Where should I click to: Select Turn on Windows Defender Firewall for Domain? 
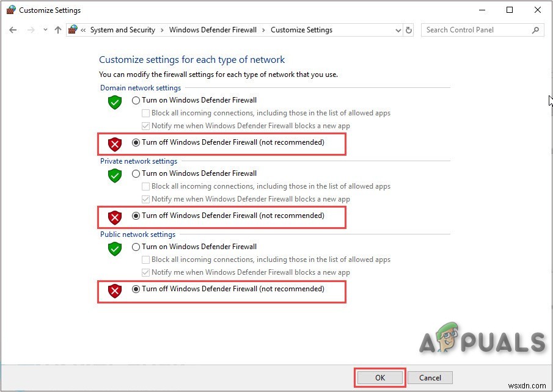[135, 100]
